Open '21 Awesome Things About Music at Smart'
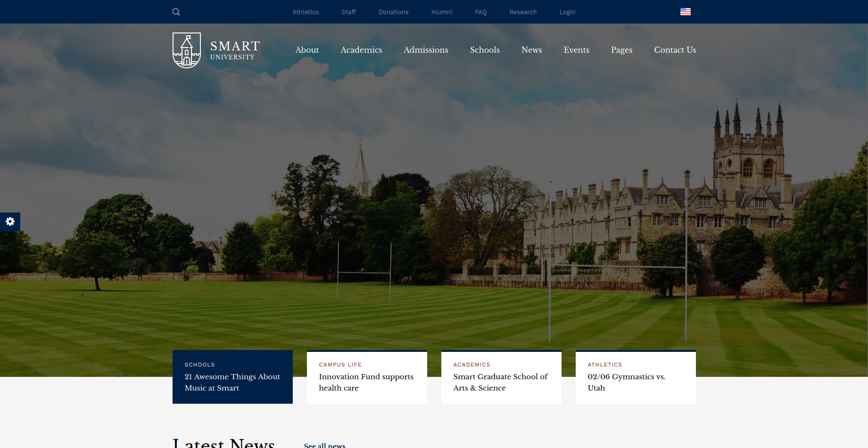The image size is (868, 448). point(232,382)
